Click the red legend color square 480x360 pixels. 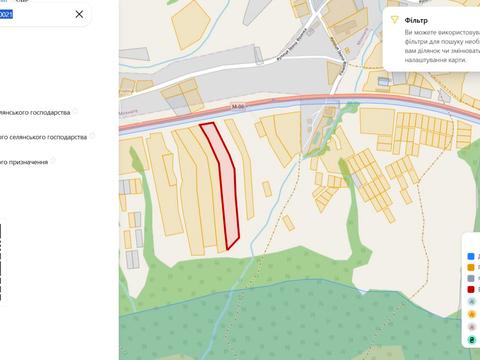[471, 289]
